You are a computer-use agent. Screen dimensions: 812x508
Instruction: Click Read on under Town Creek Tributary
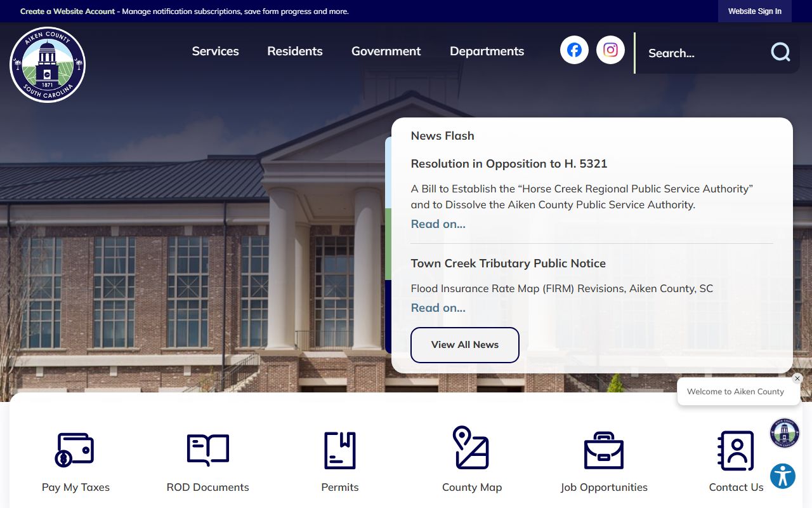tap(438, 308)
